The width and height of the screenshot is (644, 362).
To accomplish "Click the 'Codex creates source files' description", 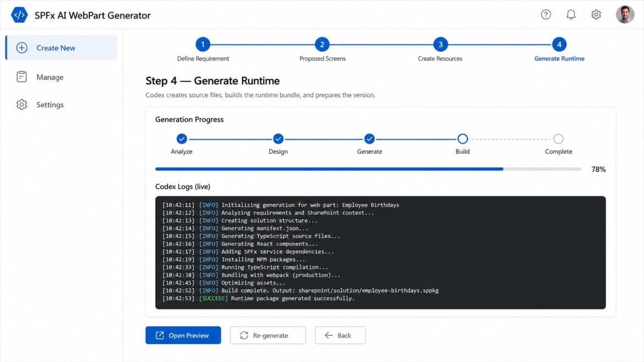I will click(x=260, y=95).
